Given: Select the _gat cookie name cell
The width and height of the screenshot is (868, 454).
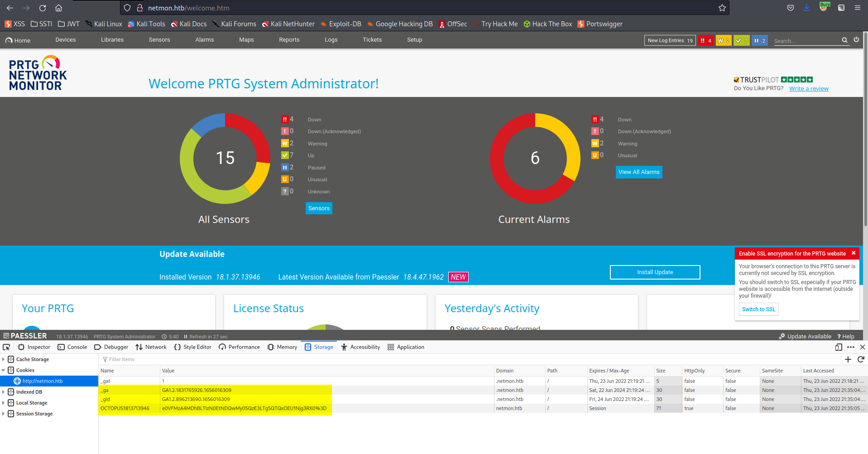Looking at the screenshot, I should pos(129,381).
